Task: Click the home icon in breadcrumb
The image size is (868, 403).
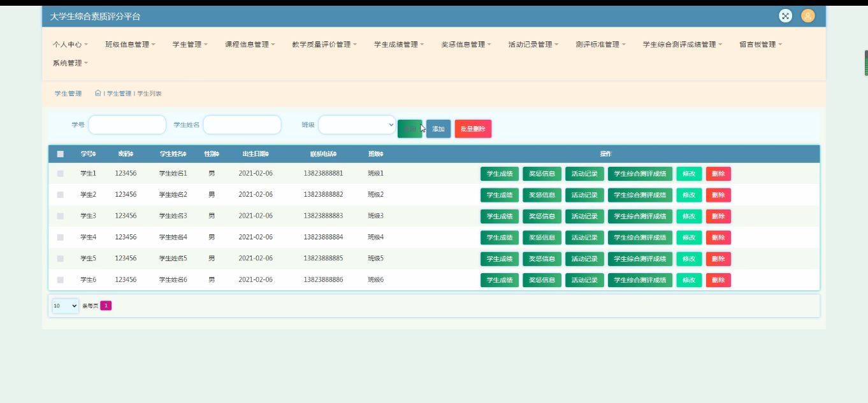Action: click(x=98, y=93)
